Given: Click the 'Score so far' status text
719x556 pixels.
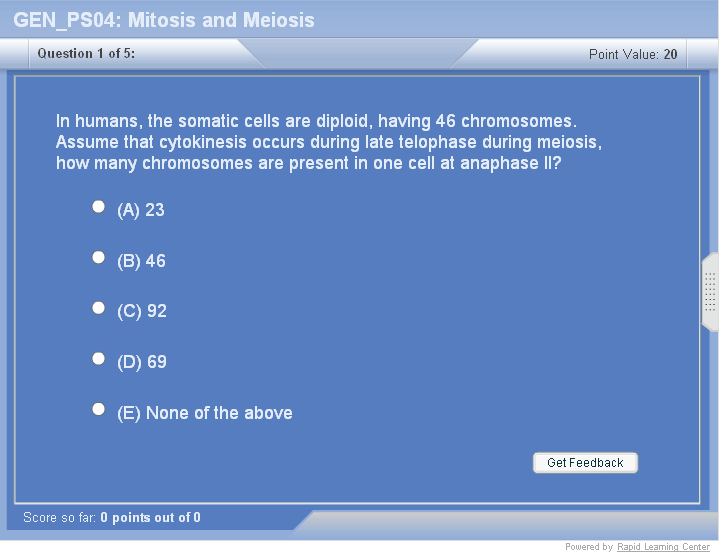Looking at the screenshot, I should [111, 518].
